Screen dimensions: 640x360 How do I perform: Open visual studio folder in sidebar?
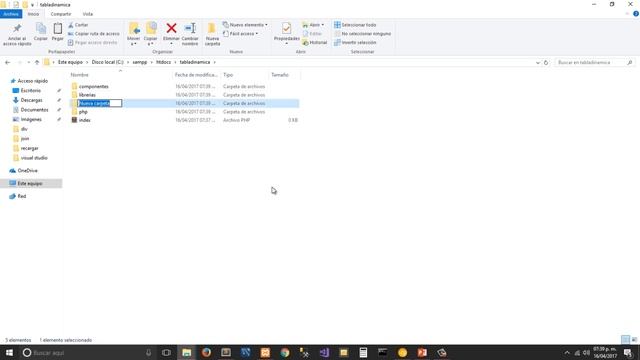(34, 158)
